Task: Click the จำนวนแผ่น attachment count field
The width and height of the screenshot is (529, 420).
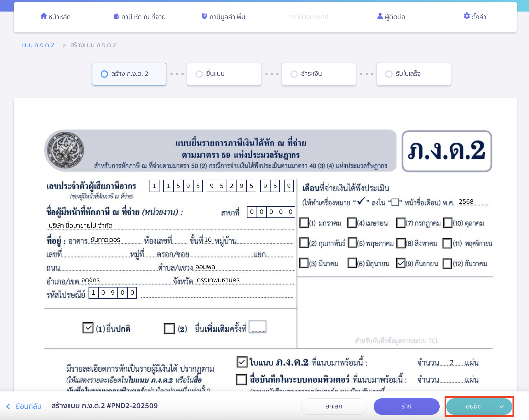Action: (x=451, y=362)
